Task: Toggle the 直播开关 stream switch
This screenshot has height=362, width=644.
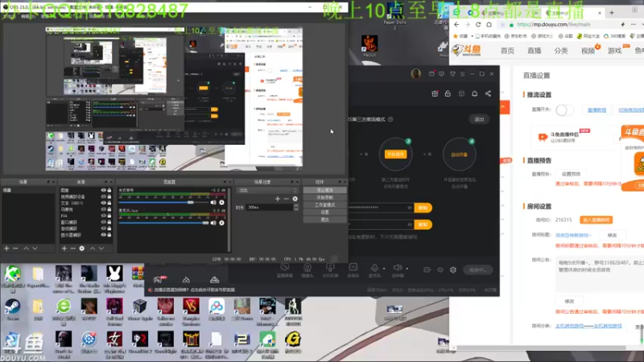Action: [x=564, y=110]
